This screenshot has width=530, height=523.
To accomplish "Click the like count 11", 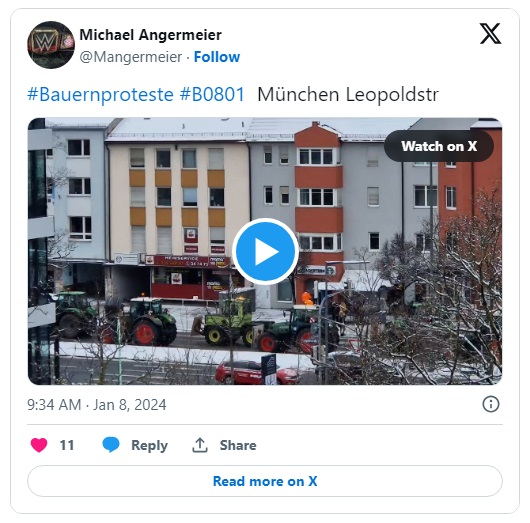I will pyautogui.click(x=67, y=445).
